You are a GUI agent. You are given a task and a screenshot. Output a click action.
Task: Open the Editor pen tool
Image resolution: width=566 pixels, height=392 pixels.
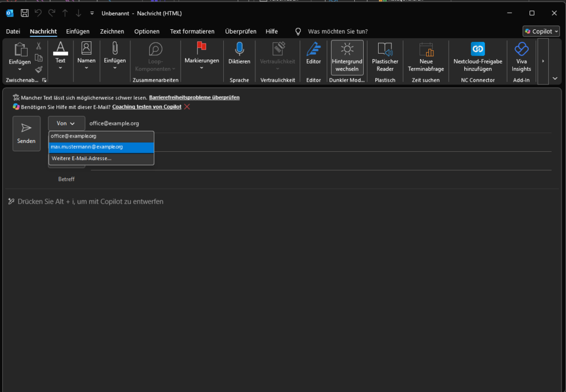coord(313,54)
